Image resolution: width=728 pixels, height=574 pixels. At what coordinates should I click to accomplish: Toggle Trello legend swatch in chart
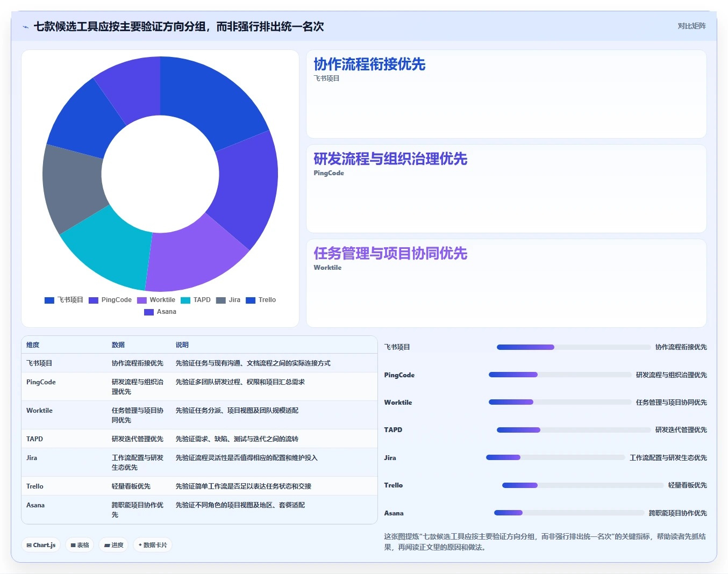click(x=251, y=300)
